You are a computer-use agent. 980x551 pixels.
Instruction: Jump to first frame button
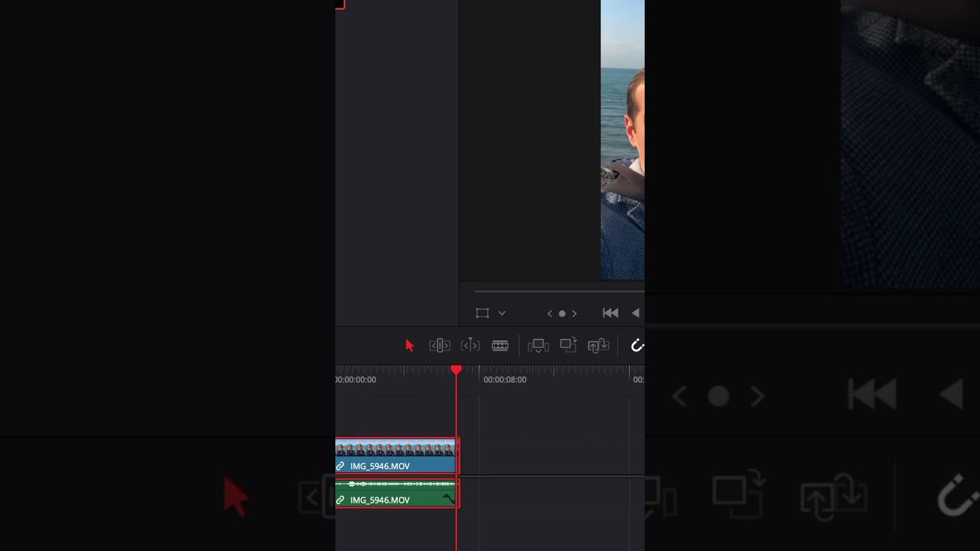[610, 313]
